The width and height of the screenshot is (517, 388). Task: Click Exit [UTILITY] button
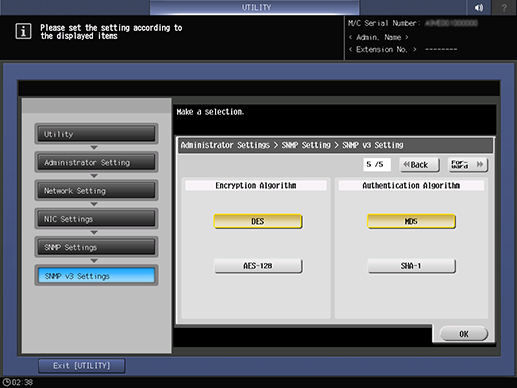point(82,366)
